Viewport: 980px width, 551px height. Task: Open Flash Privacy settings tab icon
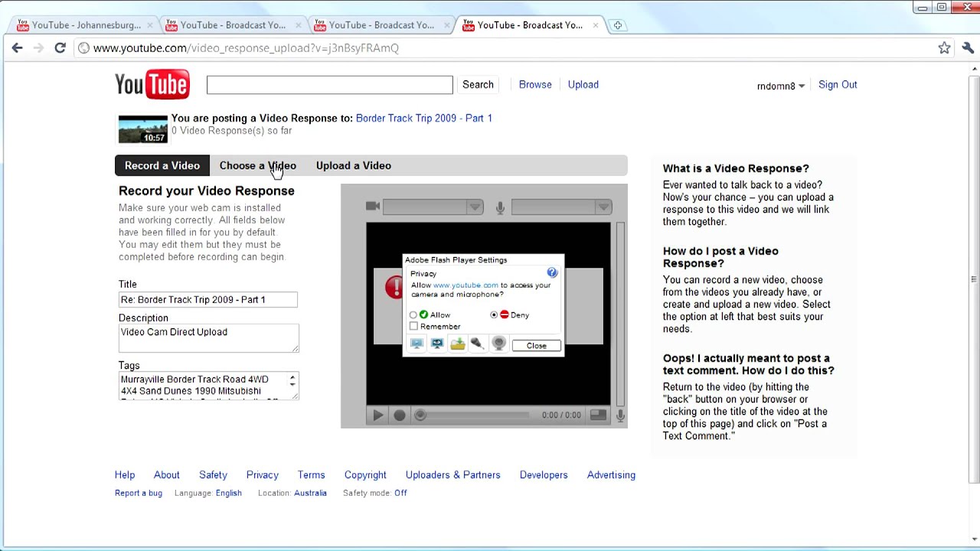(437, 344)
